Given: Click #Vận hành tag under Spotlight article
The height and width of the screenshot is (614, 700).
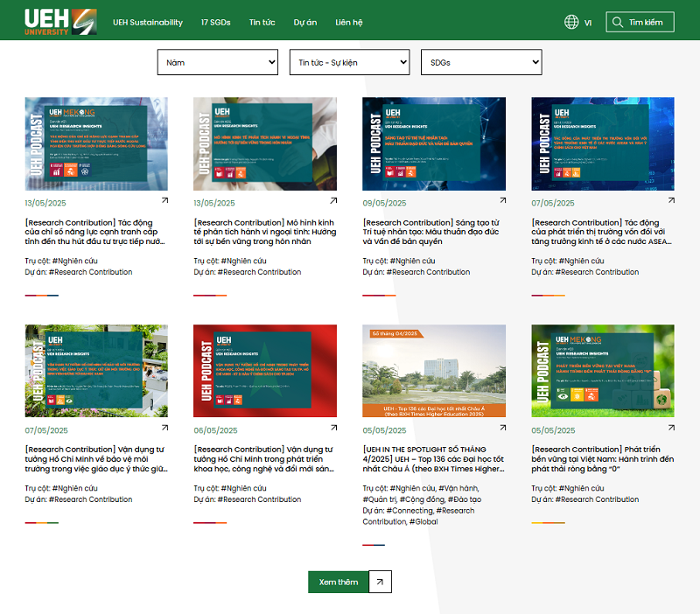Looking at the screenshot, I should coord(458,488).
